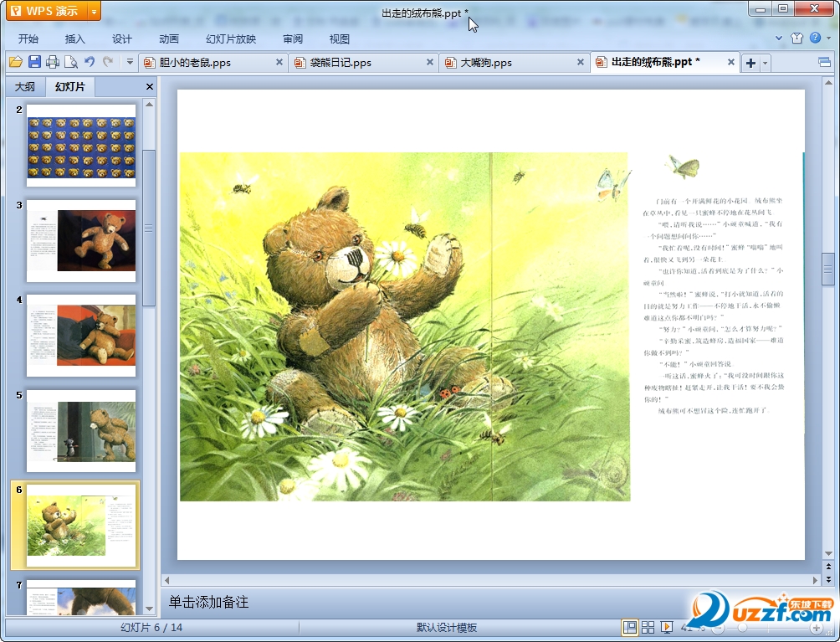Image resolution: width=840 pixels, height=642 pixels.
Task: Click the slide area scroll down arrow
Action: [x=828, y=553]
